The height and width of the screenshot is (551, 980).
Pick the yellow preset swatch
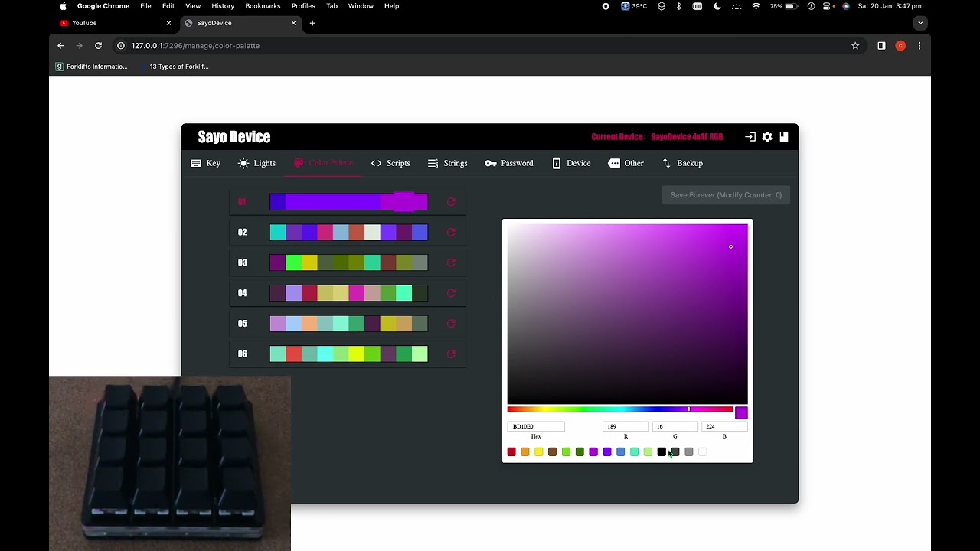coord(539,452)
